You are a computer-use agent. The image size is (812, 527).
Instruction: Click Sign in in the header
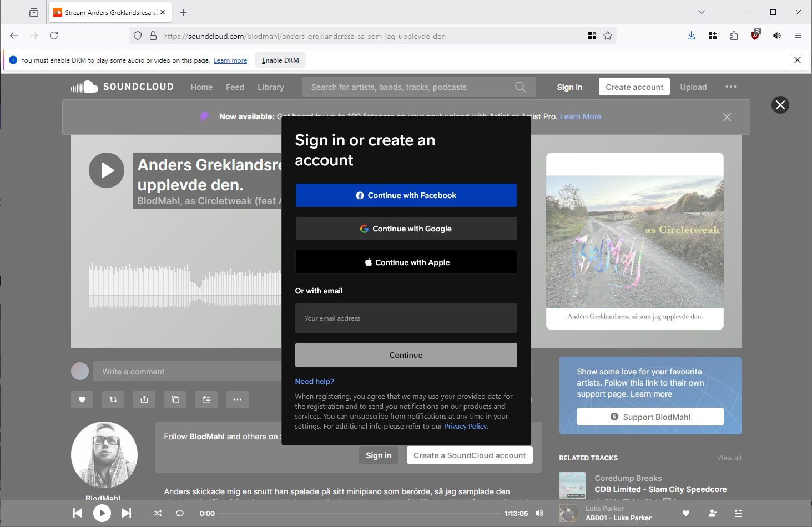[570, 87]
